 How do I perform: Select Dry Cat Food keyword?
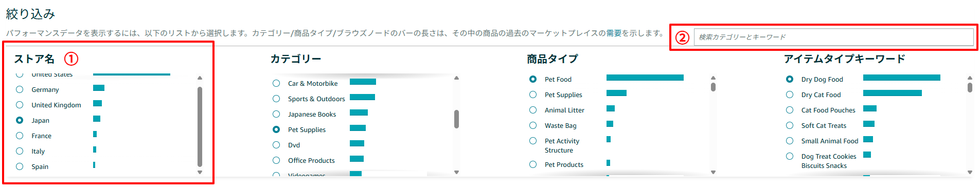tap(790, 94)
